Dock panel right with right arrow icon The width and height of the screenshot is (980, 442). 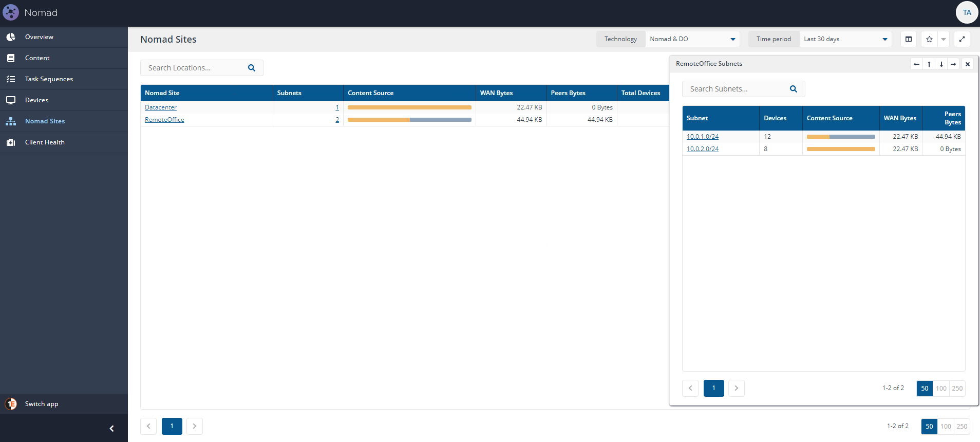tap(953, 64)
